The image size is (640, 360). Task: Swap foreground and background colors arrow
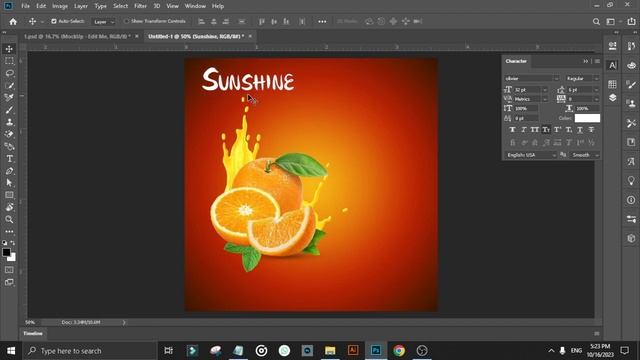coord(13,243)
